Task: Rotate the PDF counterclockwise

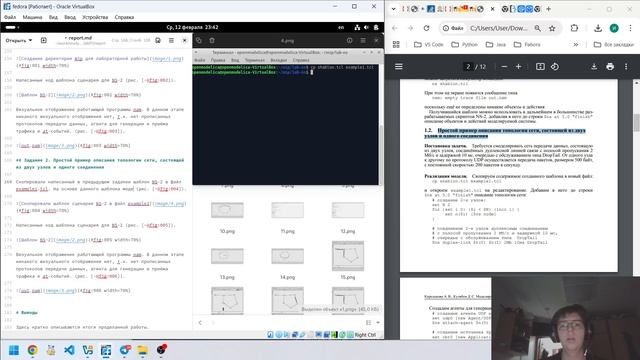Action: coord(555,67)
